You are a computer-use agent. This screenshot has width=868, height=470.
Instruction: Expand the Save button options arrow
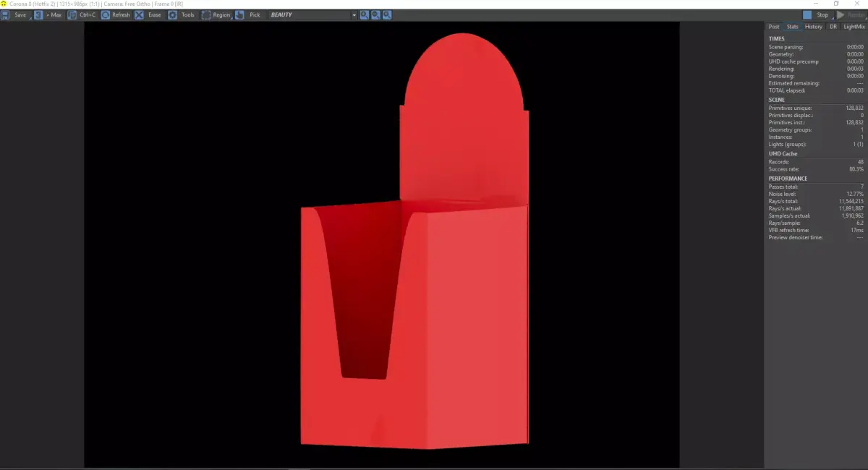point(32,17)
